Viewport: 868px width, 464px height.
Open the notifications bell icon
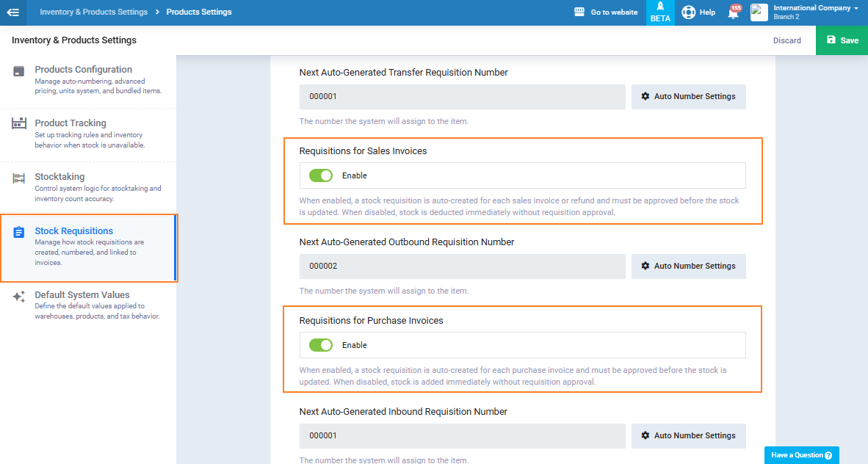pyautogui.click(x=733, y=12)
